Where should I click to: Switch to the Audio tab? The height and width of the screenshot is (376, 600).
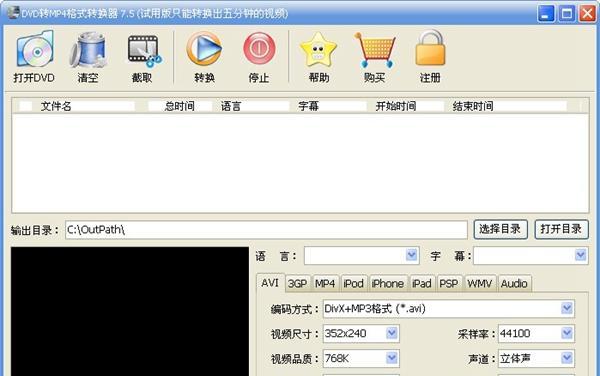coord(514,284)
